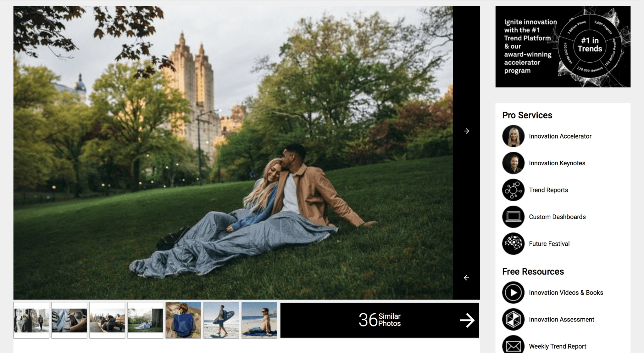Image resolution: width=644 pixels, height=353 pixels.
Task: Select the Future Festival brain icon
Action: pyautogui.click(x=513, y=244)
